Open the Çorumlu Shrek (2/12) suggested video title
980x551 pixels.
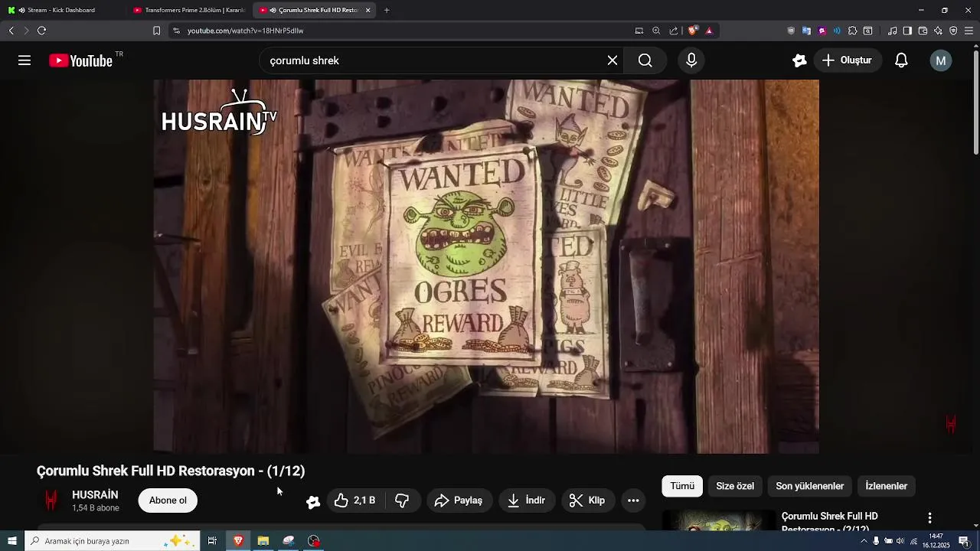(830, 522)
